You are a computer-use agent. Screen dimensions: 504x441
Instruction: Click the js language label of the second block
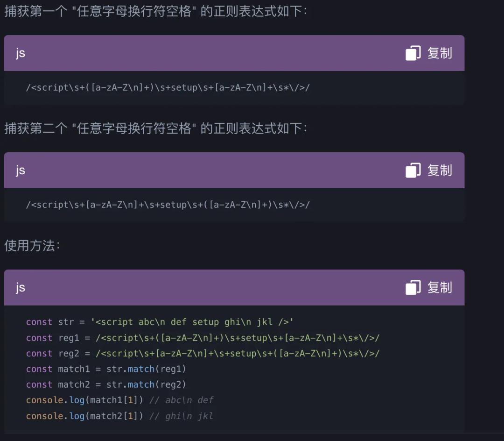pos(20,171)
